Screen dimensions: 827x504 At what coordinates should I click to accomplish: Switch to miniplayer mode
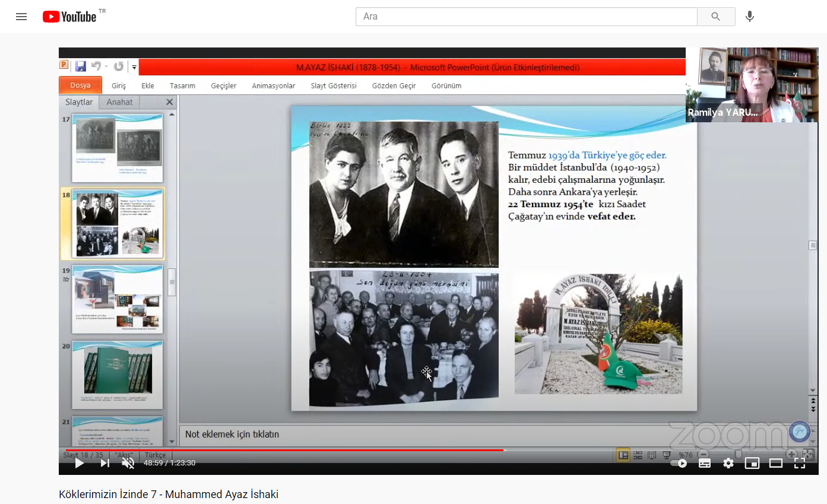click(752, 463)
